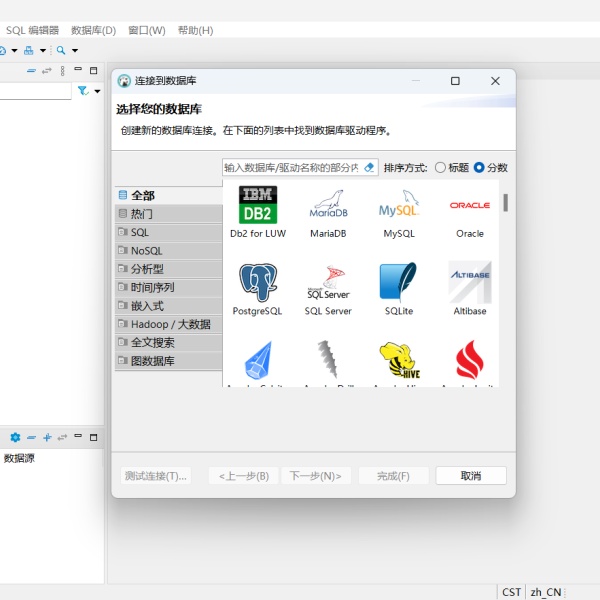
Task: Show all databases category 全部
Action: click(169, 196)
